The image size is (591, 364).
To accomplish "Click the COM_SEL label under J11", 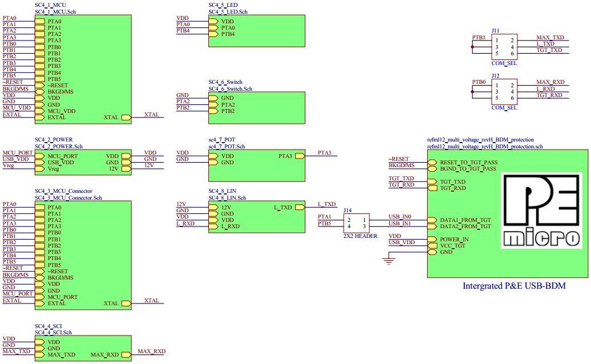I will coord(504,63).
